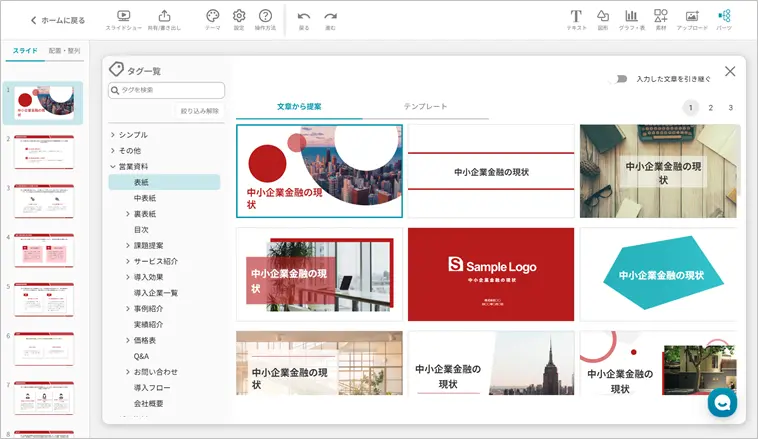Choose the white template with red lines
Viewport: 758px width, 439px height.
pyautogui.click(x=491, y=171)
